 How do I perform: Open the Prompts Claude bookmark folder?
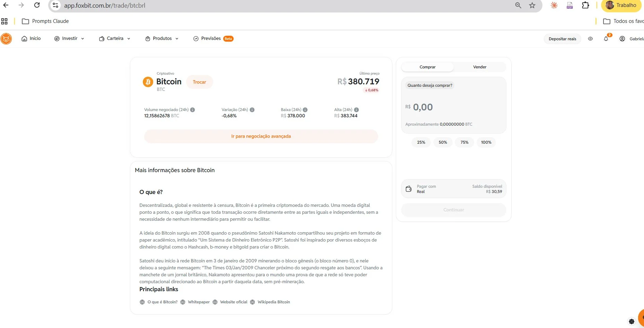[x=45, y=21]
